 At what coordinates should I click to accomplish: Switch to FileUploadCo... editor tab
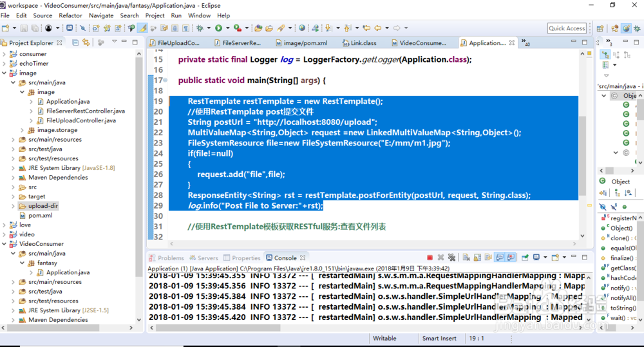174,42
